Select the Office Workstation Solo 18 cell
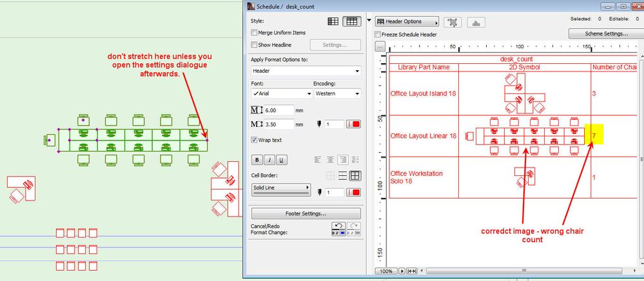The image size is (644, 281). [x=424, y=177]
